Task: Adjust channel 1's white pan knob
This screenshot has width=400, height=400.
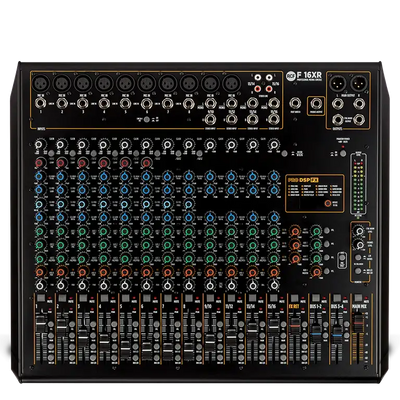Action: click(39, 285)
